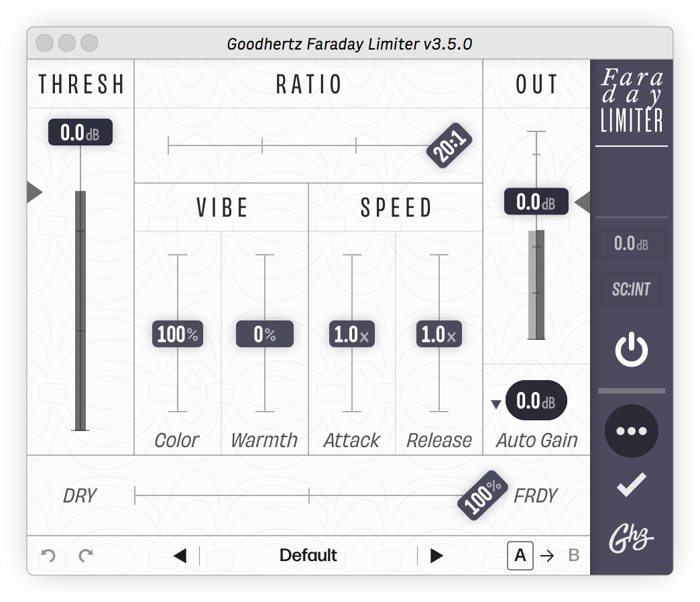Screen dimensions: 700x602
Task: Click the VIBE section header
Action: coord(222,208)
